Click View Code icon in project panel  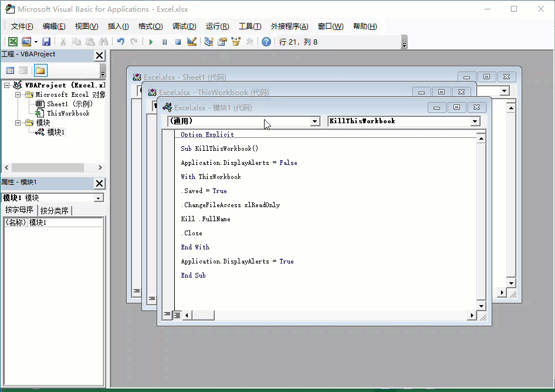(x=10, y=70)
